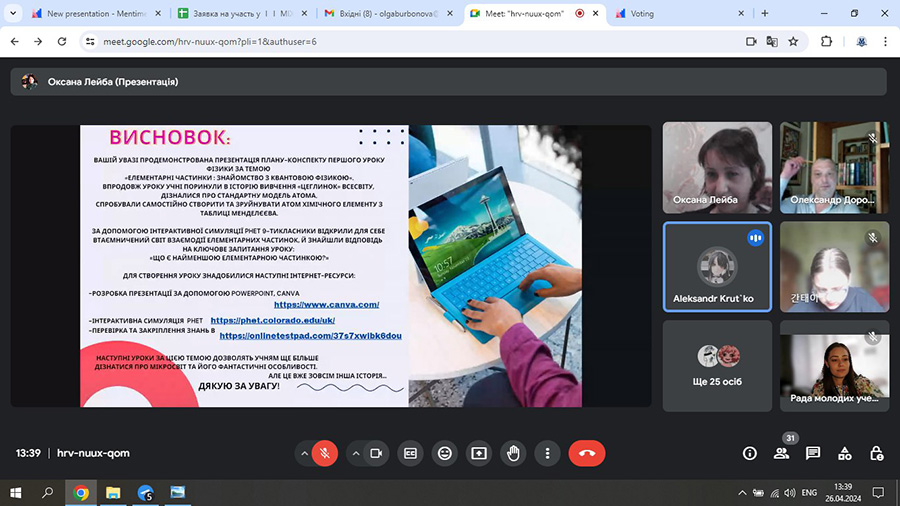Open host controls lock icon
The image size is (900, 506).
[x=876, y=453]
